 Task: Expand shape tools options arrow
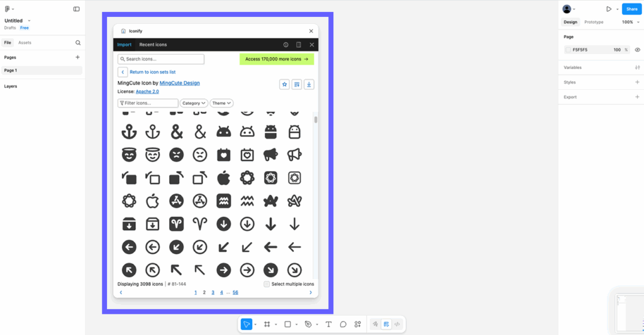[297, 325]
